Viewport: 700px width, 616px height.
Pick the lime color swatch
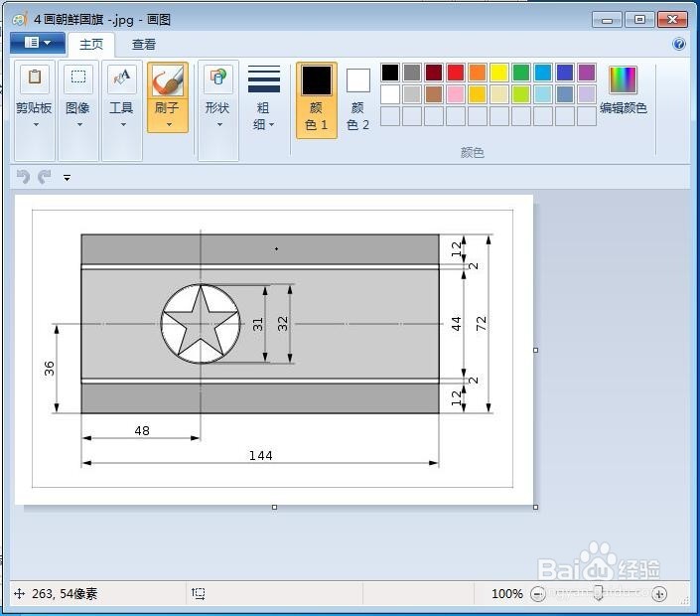pyautogui.click(x=521, y=94)
